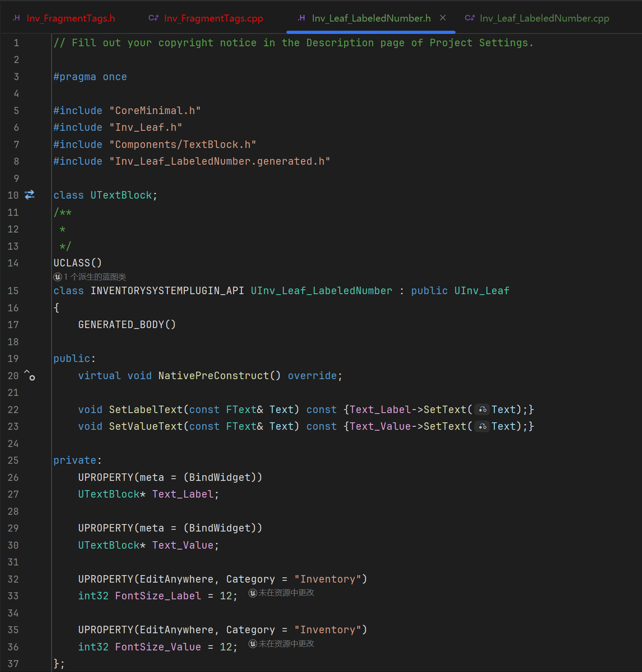Click the public: access specifier on line 19
The height and width of the screenshot is (672, 642).
click(x=74, y=358)
